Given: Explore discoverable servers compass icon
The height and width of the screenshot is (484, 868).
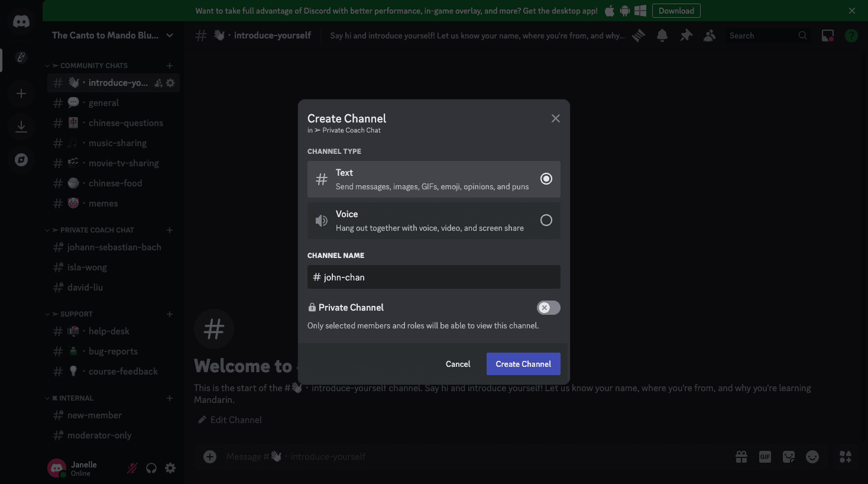Looking at the screenshot, I should click(x=21, y=160).
